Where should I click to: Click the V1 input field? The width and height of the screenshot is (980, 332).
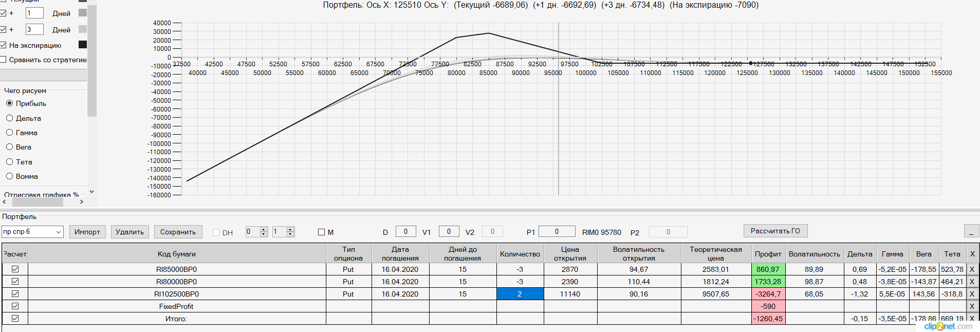(449, 232)
